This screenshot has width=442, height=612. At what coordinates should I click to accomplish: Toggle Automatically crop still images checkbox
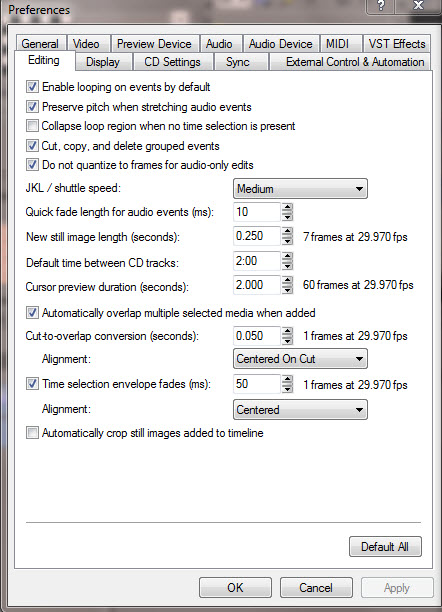point(32,432)
